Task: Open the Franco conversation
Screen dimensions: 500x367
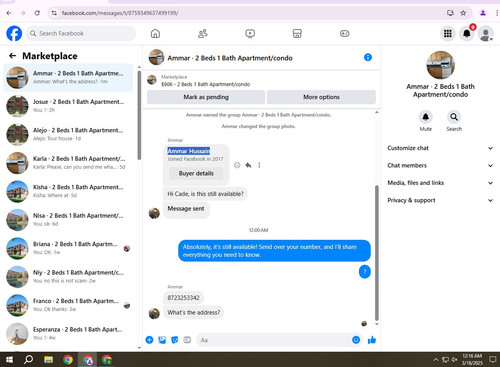Action: [x=68, y=305]
